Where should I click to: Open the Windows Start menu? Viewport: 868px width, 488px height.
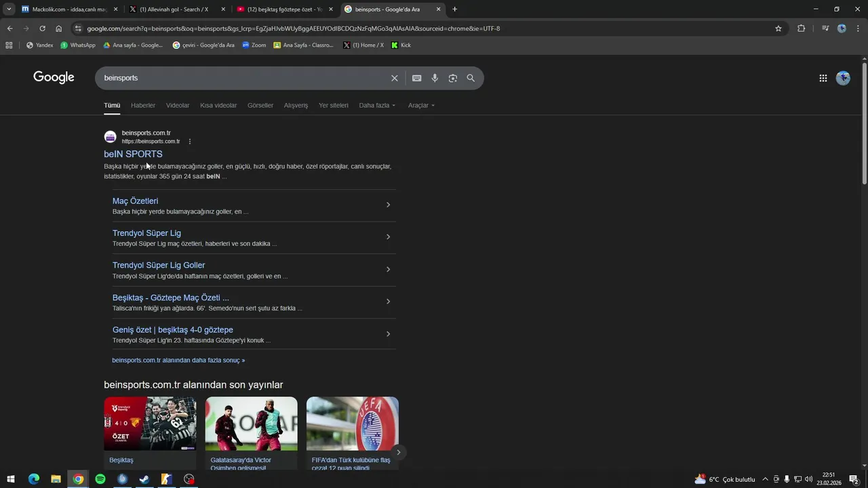11,479
